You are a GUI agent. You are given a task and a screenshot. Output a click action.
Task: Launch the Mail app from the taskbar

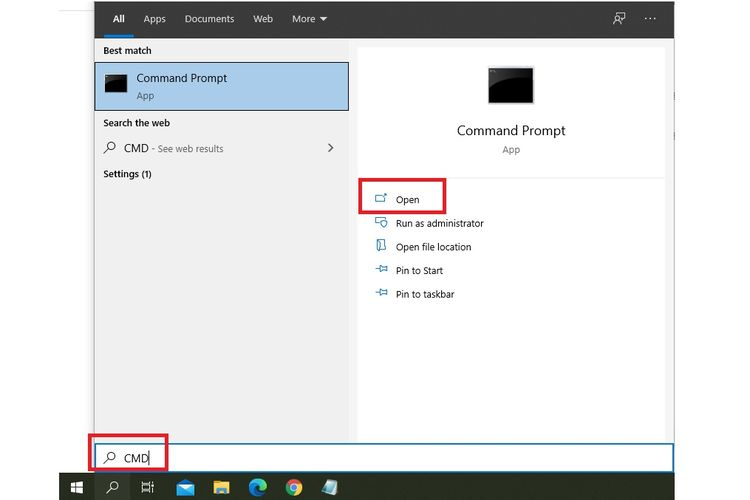coord(185,487)
